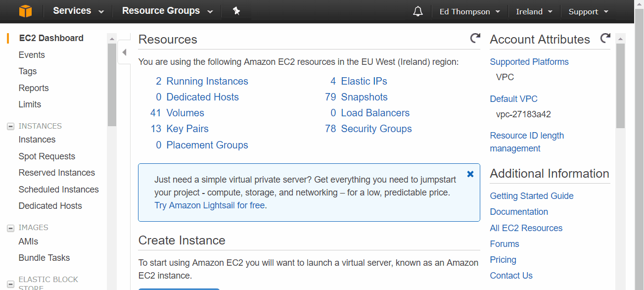The image size is (644, 290).
Task: Collapse the INSTANCES section toggle
Action: (10, 126)
